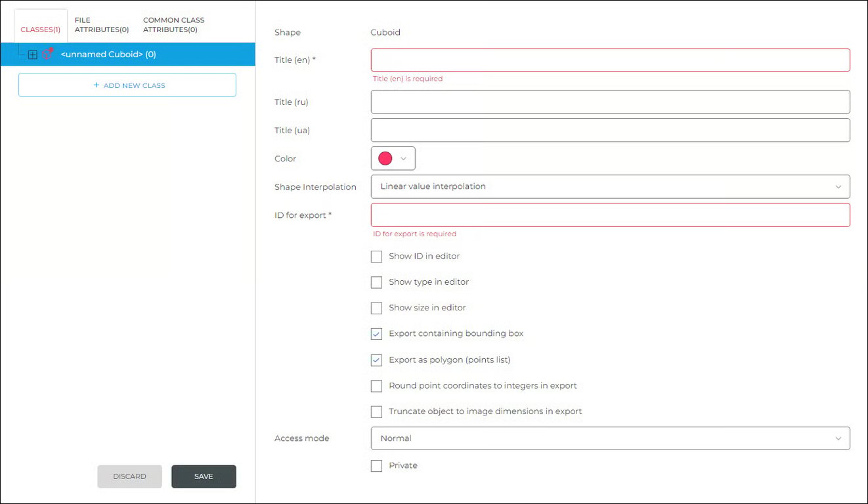Focus the Title (en) input field
This screenshot has width=868, height=504.
[x=611, y=60]
